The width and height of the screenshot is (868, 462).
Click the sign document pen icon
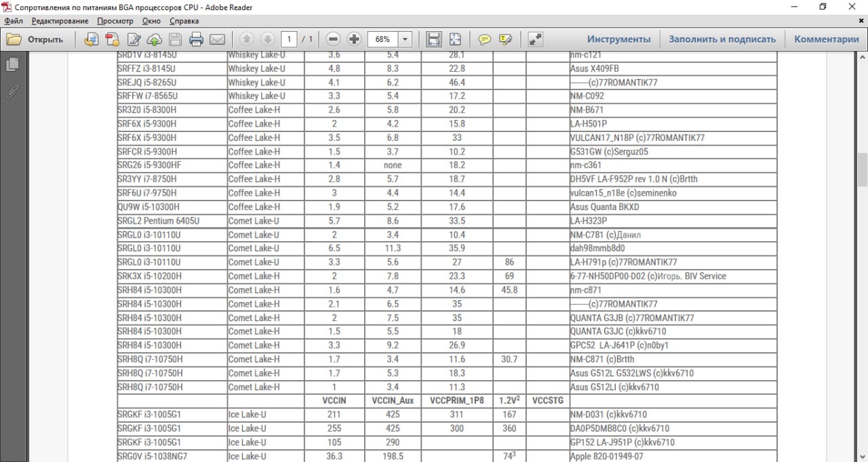click(x=134, y=39)
